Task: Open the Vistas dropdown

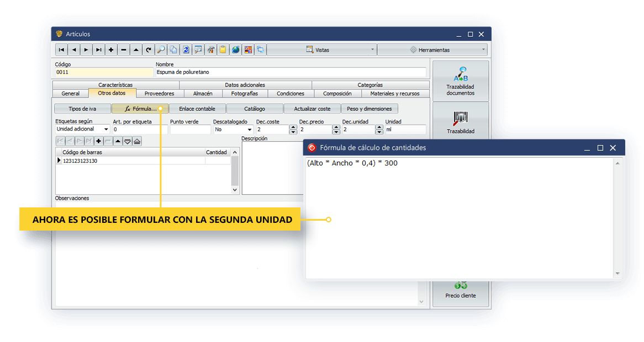Action: 322,50
